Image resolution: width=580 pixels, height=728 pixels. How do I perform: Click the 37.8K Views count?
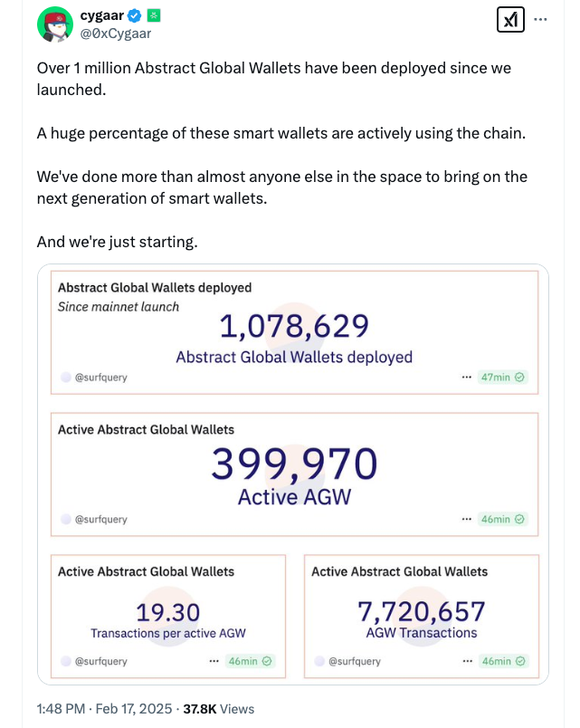point(219,709)
